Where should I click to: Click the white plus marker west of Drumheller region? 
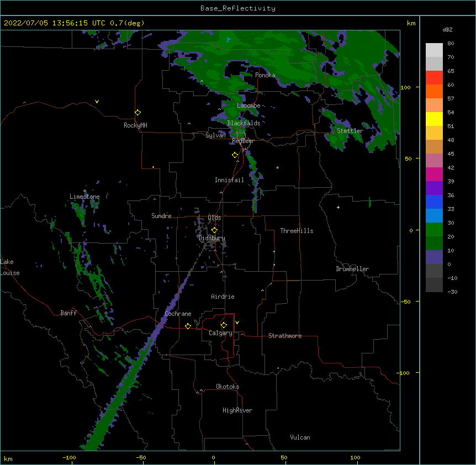click(x=338, y=207)
